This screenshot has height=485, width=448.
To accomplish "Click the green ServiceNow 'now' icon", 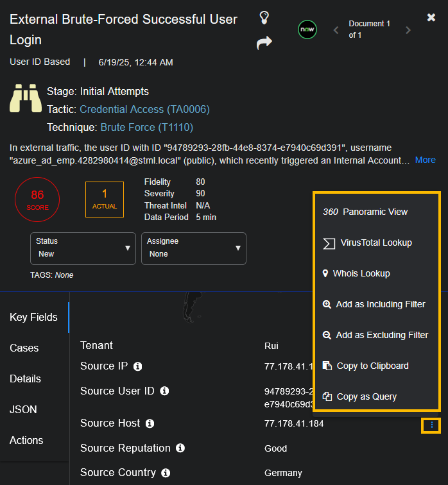I will point(307,30).
